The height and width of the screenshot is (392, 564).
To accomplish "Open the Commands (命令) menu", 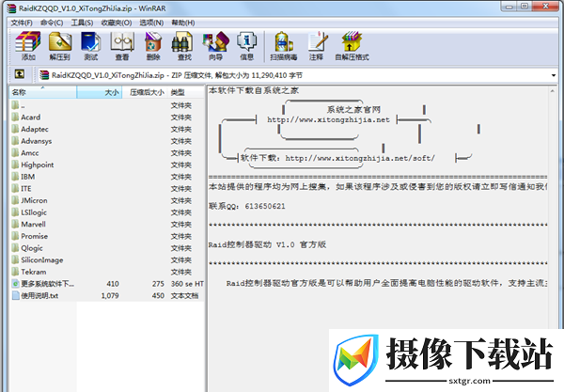I will point(52,23).
